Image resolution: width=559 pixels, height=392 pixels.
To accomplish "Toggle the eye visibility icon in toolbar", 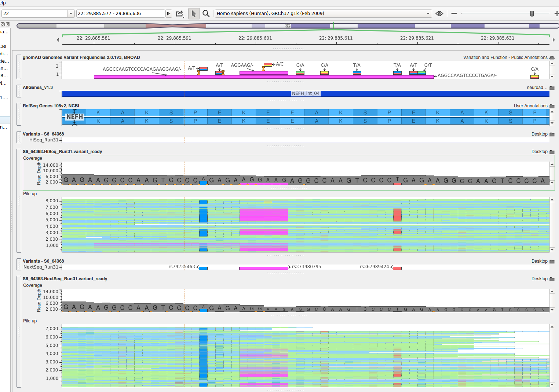I will (439, 14).
